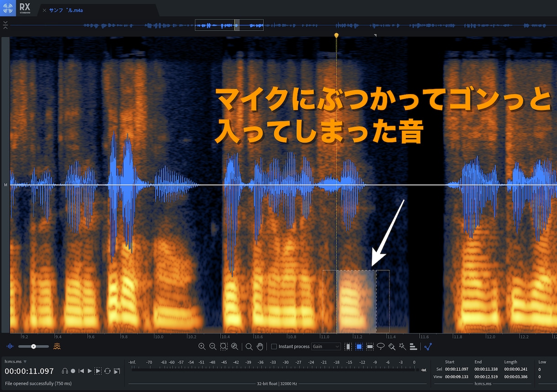
Task: Rewind to the start
Action: point(81,371)
